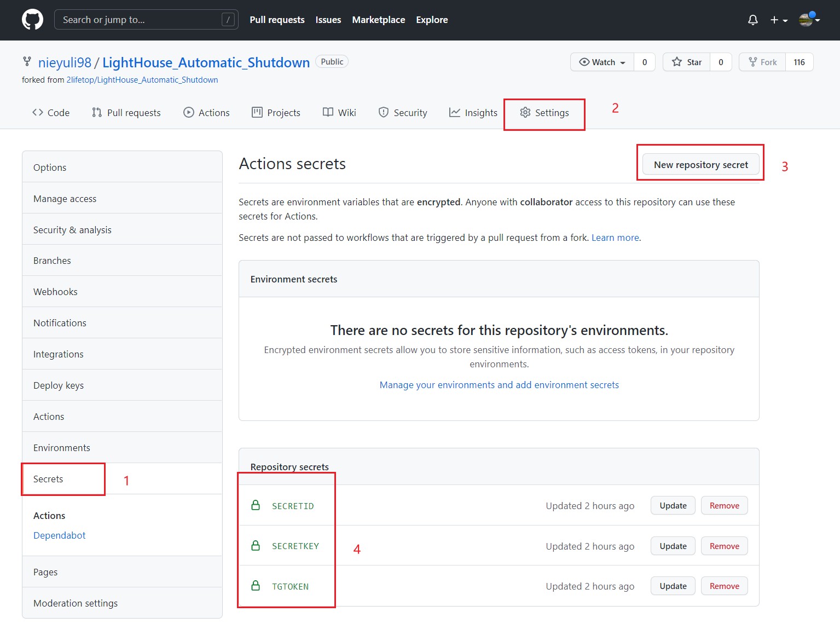Go to Marketplace in top navigation
The height and width of the screenshot is (635, 840).
pyautogui.click(x=379, y=20)
